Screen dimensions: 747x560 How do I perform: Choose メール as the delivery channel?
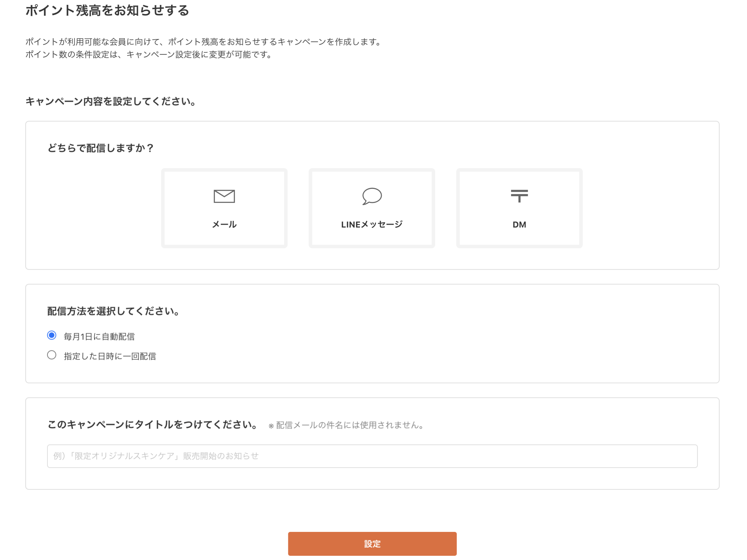pyautogui.click(x=224, y=208)
